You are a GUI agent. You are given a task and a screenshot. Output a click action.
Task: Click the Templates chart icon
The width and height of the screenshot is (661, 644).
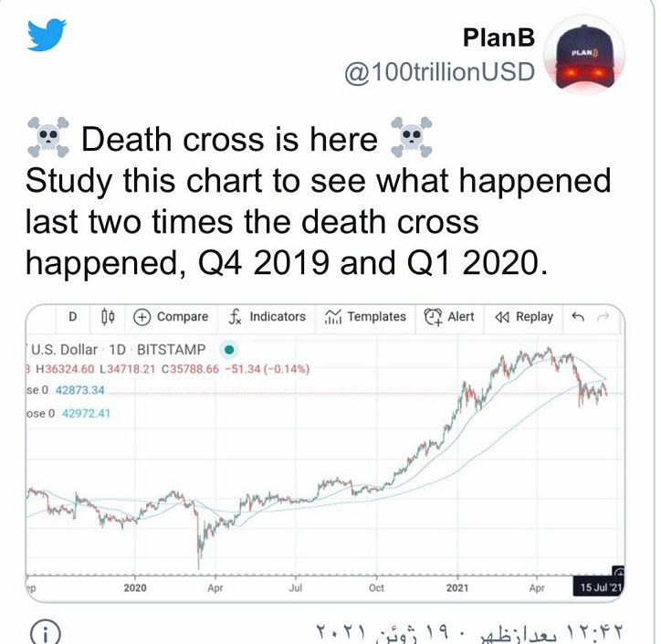(332, 317)
